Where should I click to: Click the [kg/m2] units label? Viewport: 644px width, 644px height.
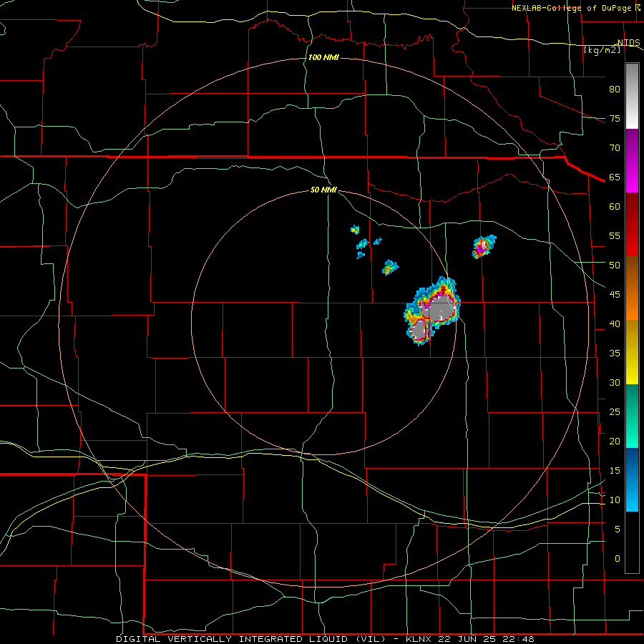pyautogui.click(x=602, y=50)
